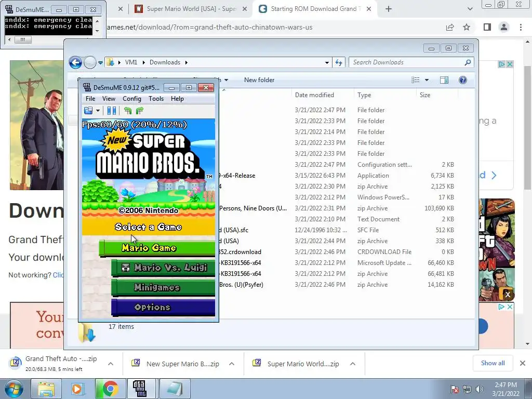Close Starting ROM Download Grand Theft tab

(x=369, y=9)
